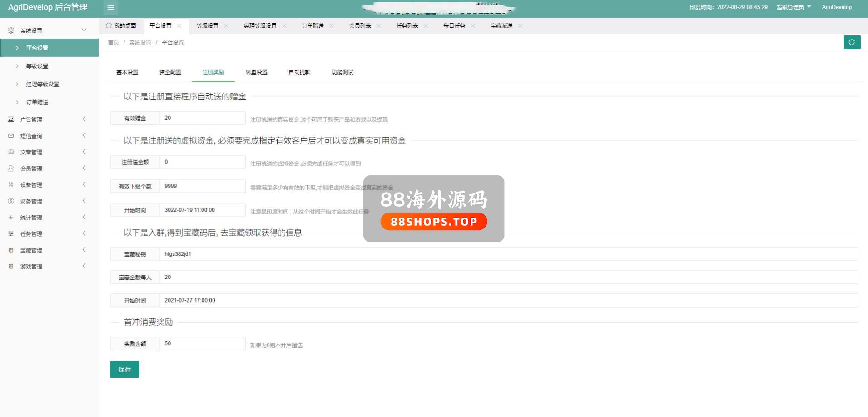Click the 宝藏秘钥 input field
Viewport: 868px width, 417px height.
(508, 254)
